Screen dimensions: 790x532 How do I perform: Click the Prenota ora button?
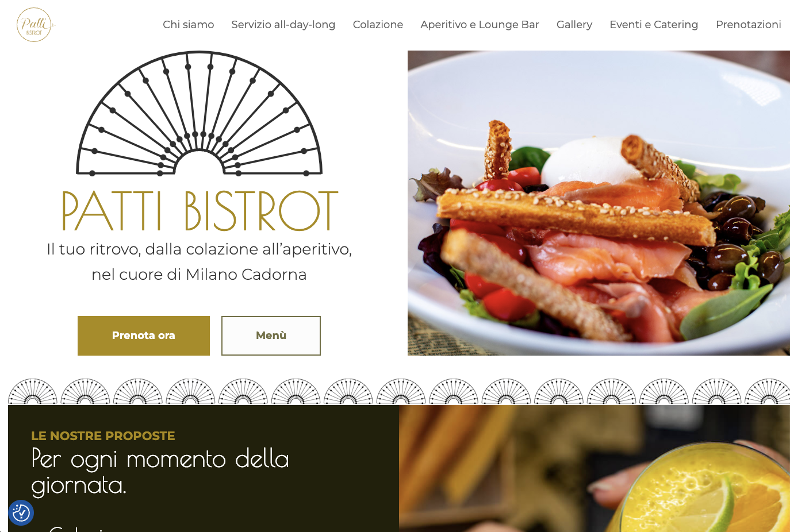pyautogui.click(x=144, y=336)
